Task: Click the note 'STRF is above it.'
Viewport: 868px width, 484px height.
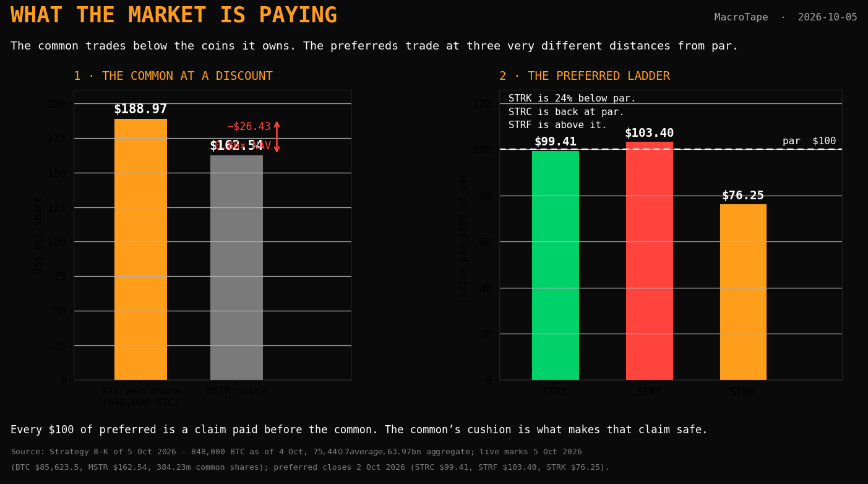Action: tap(558, 126)
